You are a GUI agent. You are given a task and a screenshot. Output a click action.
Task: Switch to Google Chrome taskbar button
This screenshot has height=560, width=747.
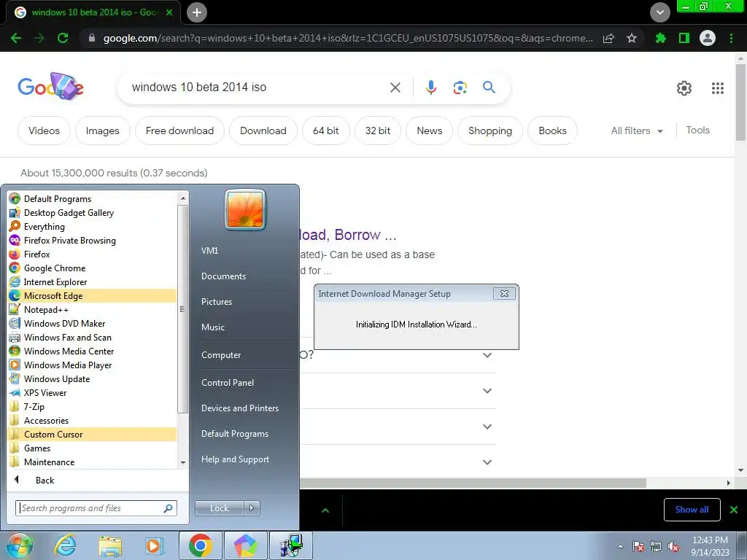200,545
